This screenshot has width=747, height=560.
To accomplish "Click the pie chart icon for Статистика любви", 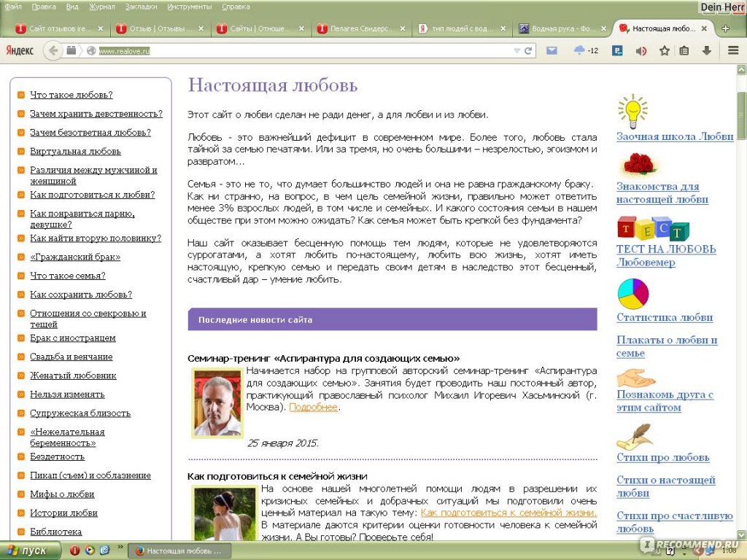I will pos(632,294).
